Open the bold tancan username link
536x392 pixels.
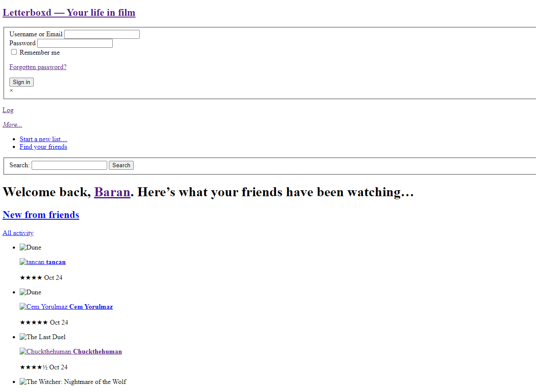click(56, 262)
